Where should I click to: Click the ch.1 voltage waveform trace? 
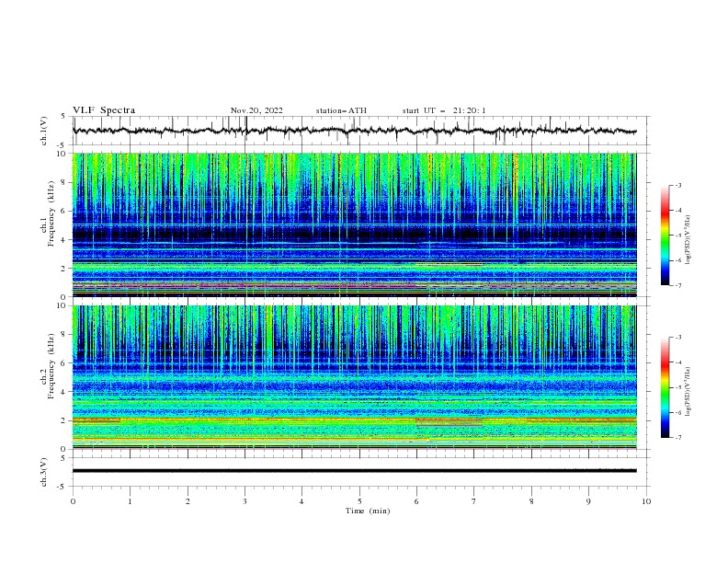[x=354, y=131]
